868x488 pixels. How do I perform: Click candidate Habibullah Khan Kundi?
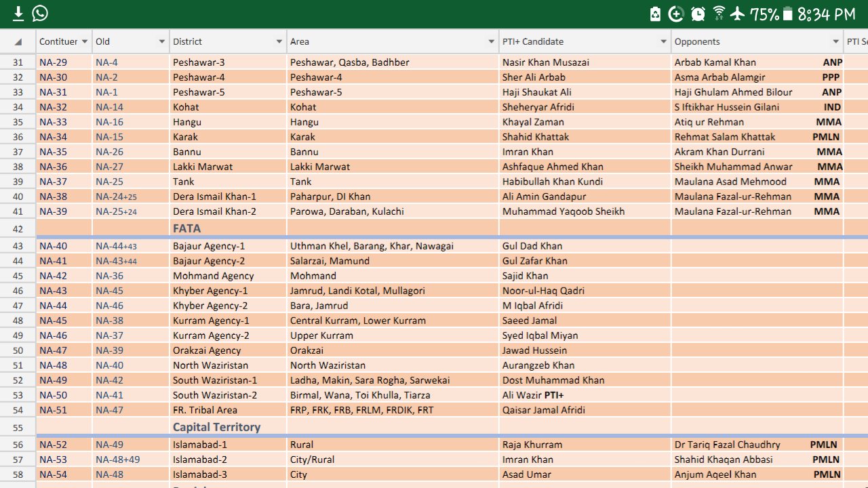click(585, 182)
